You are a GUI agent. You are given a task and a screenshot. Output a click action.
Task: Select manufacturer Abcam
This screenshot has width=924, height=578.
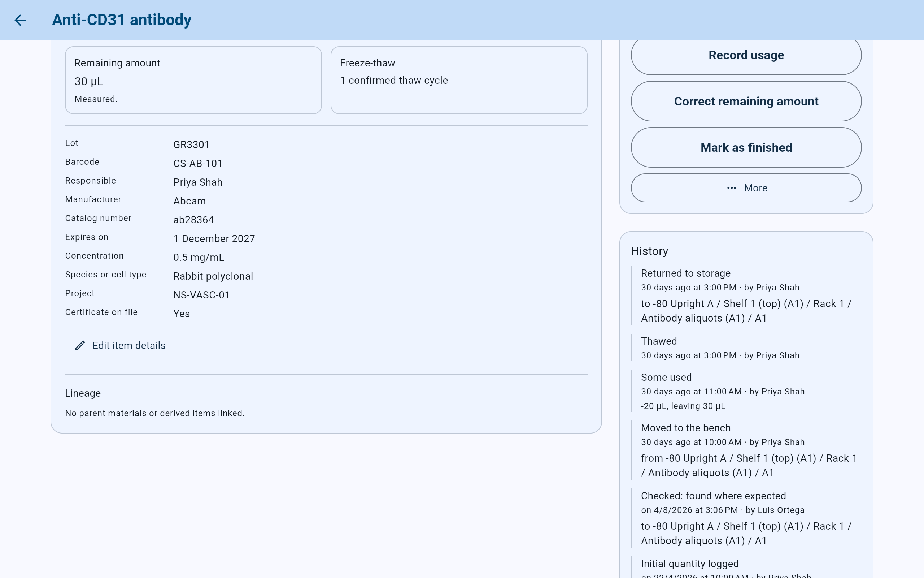189,201
